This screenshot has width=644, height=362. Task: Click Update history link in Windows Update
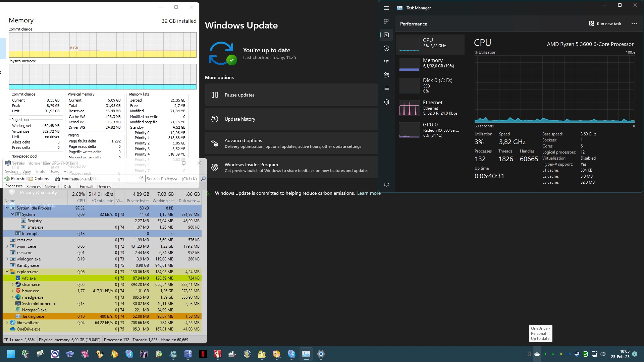(x=239, y=118)
